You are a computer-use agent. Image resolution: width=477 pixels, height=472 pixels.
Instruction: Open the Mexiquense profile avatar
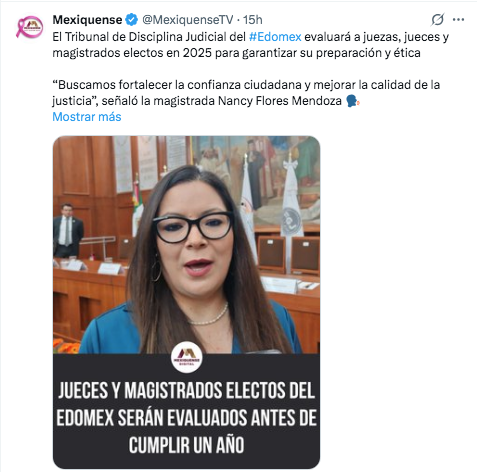pyautogui.click(x=30, y=27)
